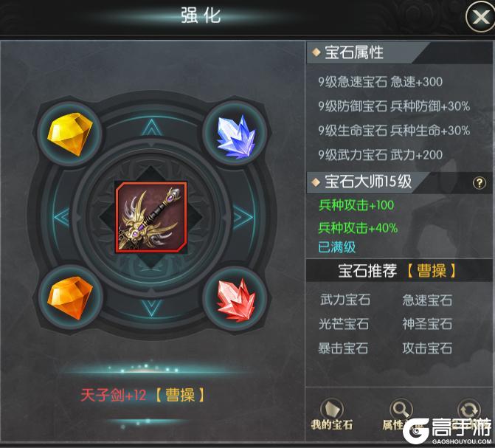This screenshot has width=495, height=448.
Task: Click the refresh swap arrows icon
Action: (x=469, y=410)
